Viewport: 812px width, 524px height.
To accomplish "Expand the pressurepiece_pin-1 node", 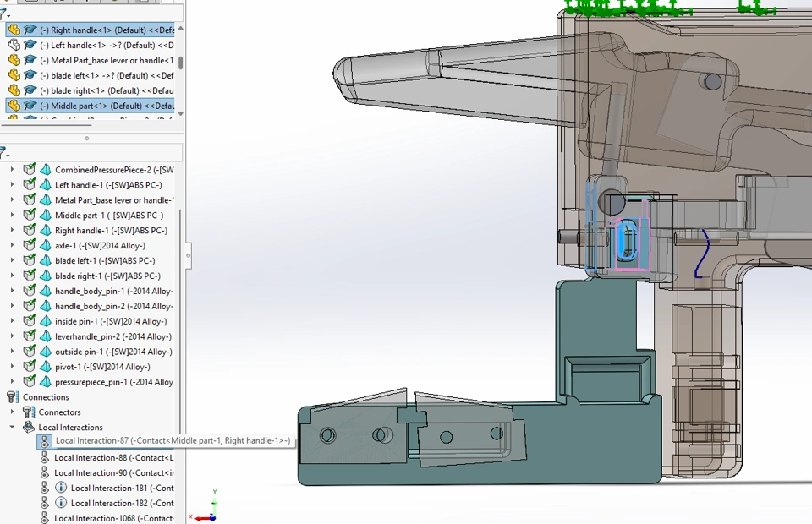I will [13, 382].
